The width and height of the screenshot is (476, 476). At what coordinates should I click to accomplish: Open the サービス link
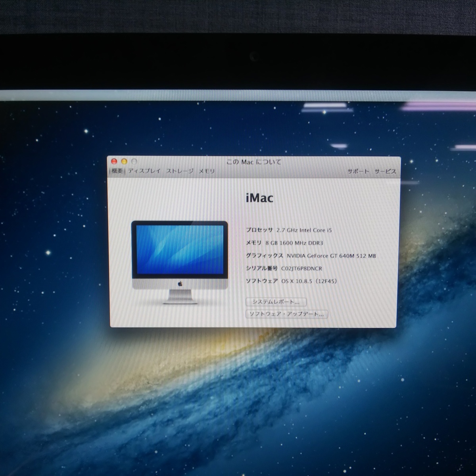click(x=385, y=171)
